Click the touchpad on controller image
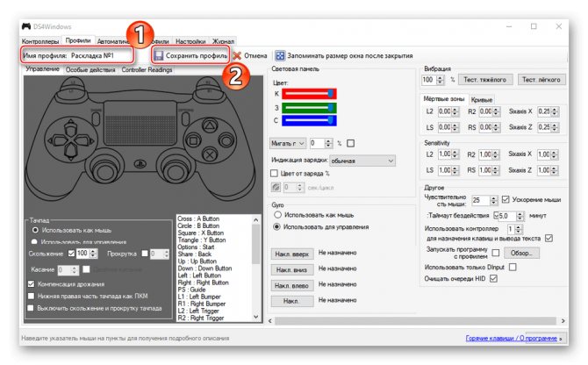588x365 pixels. coord(140,123)
